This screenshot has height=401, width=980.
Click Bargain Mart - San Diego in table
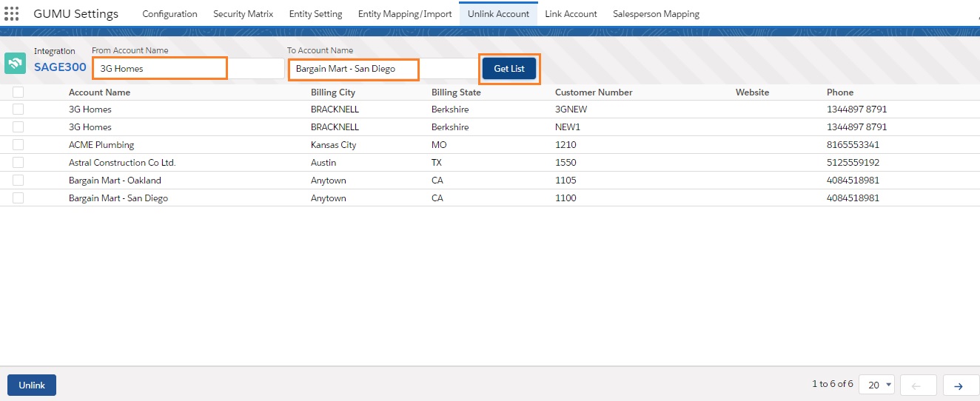point(118,198)
